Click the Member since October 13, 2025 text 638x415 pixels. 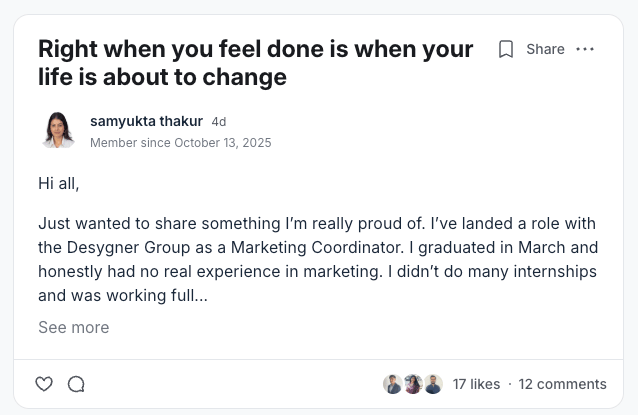tap(180, 143)
